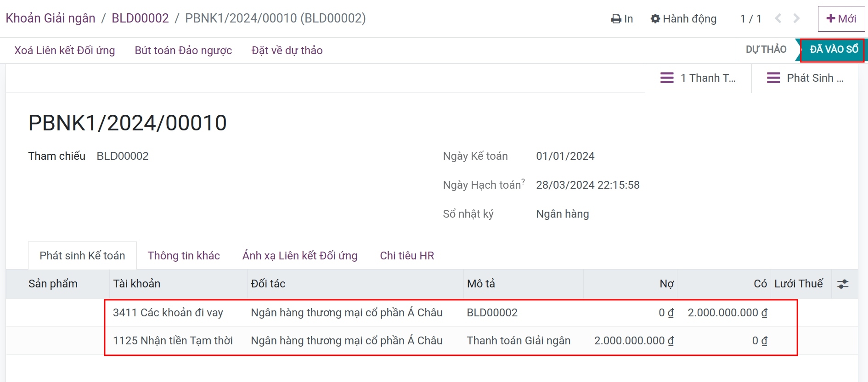Image resolution: width=868 pixels, height=382 pixels.
Task: Click partner in the 3411 row
Action: [x=347, y=313]
